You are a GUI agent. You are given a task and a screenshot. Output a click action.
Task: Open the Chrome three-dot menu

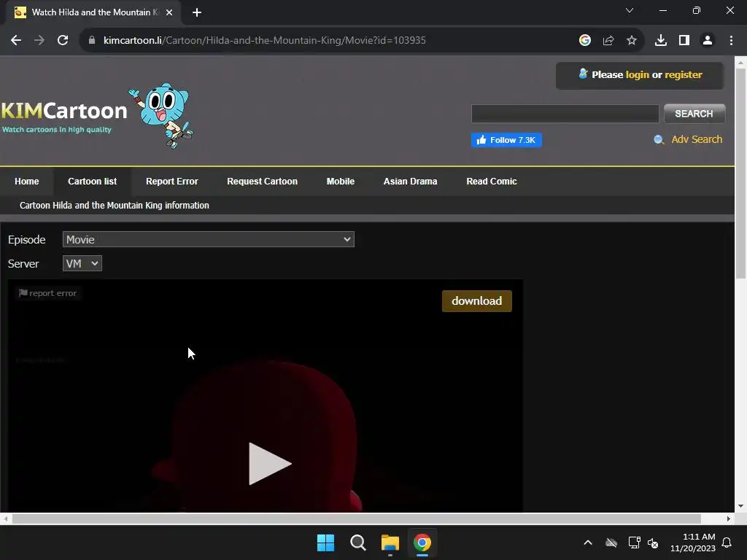(731, 41)
